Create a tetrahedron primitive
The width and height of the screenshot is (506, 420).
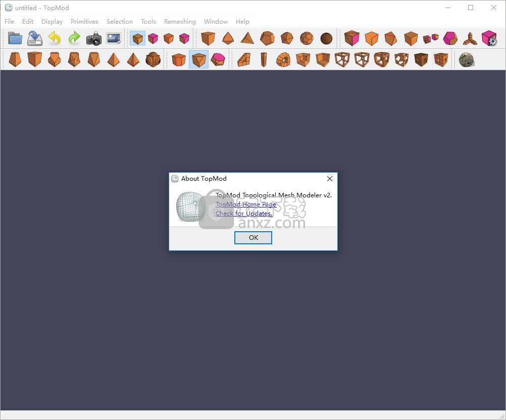[247, 38]
